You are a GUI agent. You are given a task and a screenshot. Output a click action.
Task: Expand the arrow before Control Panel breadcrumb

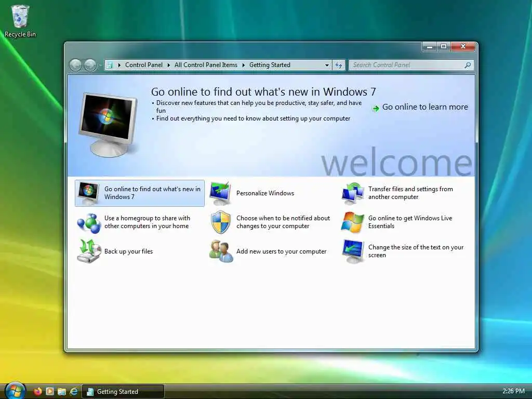119,65
